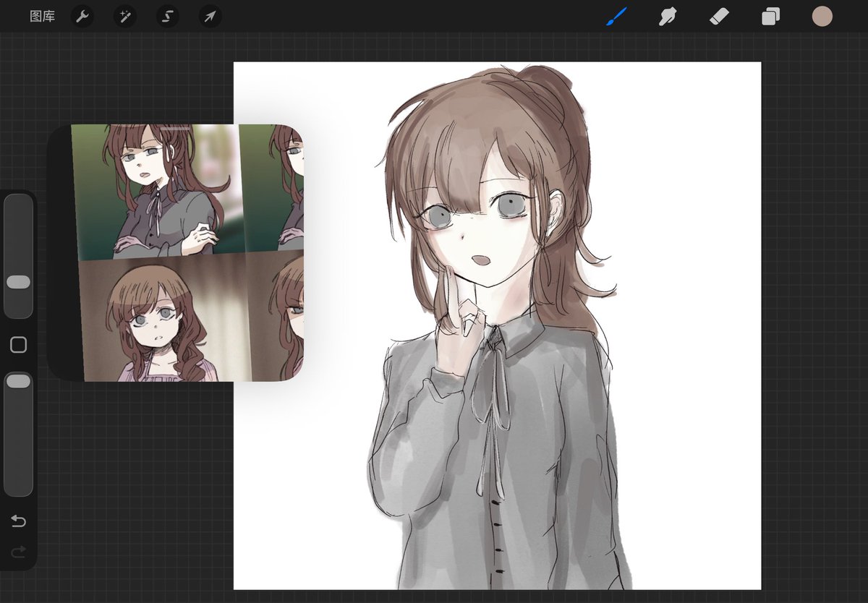Tap the square Modify button in sidebar
The image size is (868, 603).
(x=18, y=345)
